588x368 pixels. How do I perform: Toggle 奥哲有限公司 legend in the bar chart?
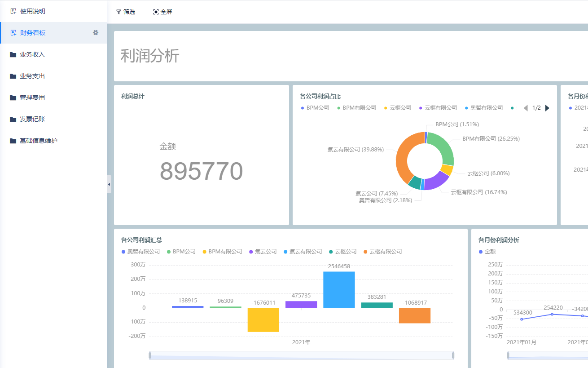click(x=140, y=252)
